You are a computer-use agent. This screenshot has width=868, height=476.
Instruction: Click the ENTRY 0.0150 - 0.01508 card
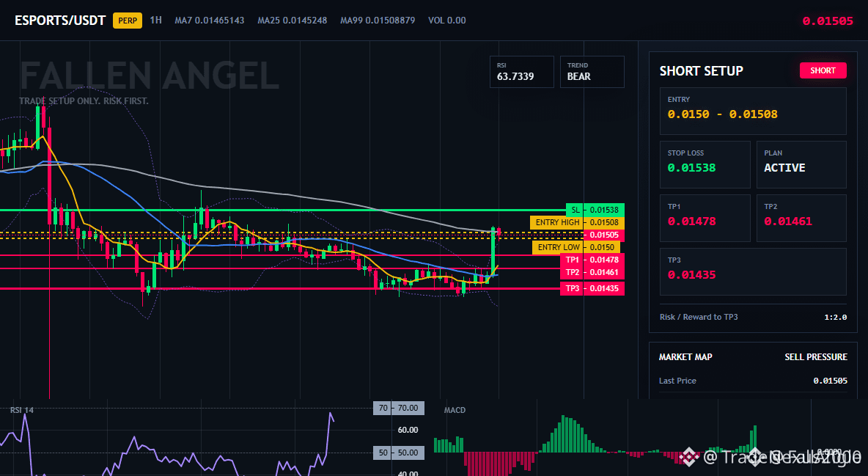tap(753, 111)
